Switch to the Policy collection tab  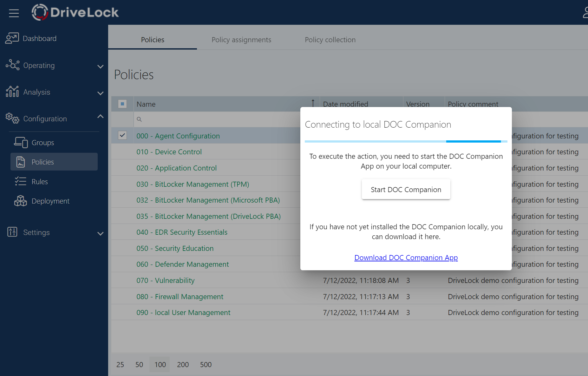click(330, 40)
